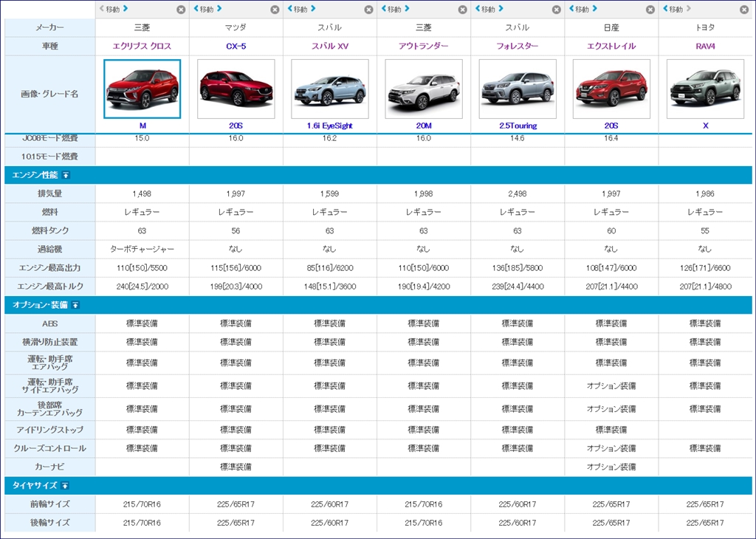Select the エンジン最高出力 row label
This screenshot has height=539, width=756.
pyautogui.click(x=50, y=268)
